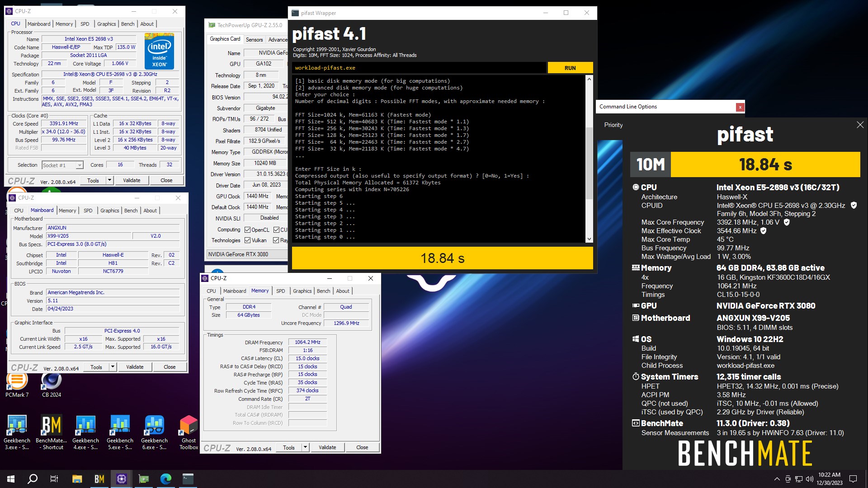868x488 pixels.
Task: Click verified shield next to CPUID value
Action: click(x=854, y=205)
